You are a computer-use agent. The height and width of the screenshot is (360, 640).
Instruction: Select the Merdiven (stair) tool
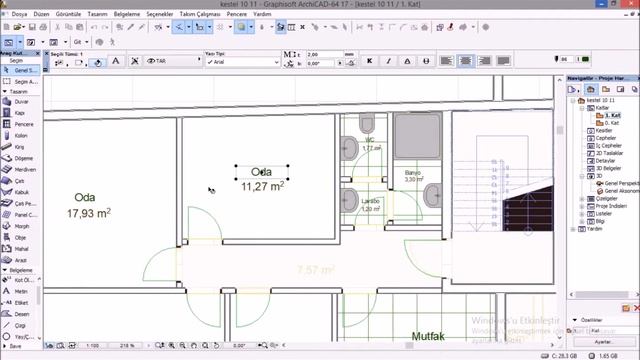point(20,169)
